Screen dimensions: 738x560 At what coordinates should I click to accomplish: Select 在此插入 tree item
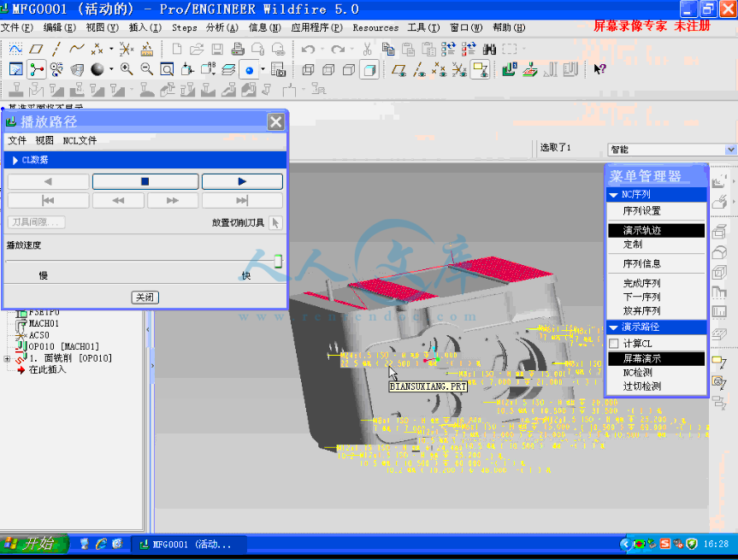click(47, 370)
